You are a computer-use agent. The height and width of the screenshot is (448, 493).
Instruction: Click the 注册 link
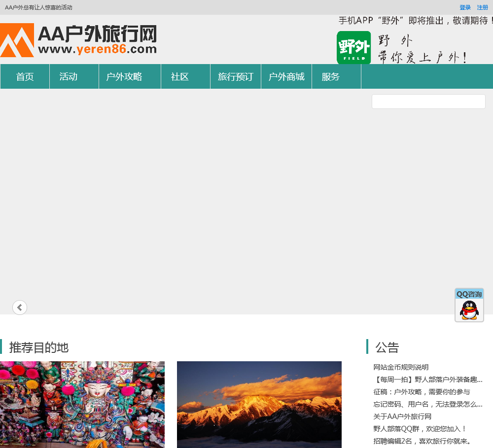(x=482, y=7)
